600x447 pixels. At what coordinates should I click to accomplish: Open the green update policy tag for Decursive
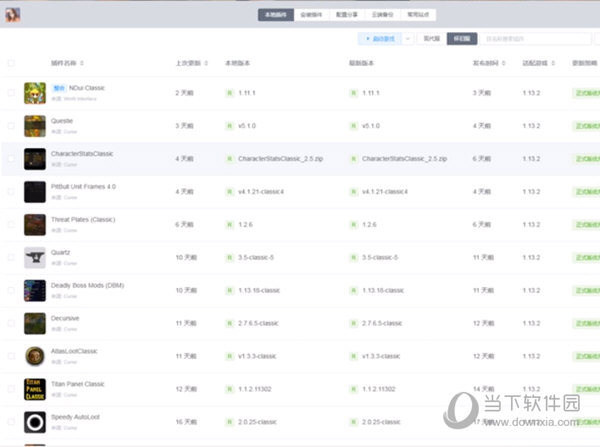(587, 323)
